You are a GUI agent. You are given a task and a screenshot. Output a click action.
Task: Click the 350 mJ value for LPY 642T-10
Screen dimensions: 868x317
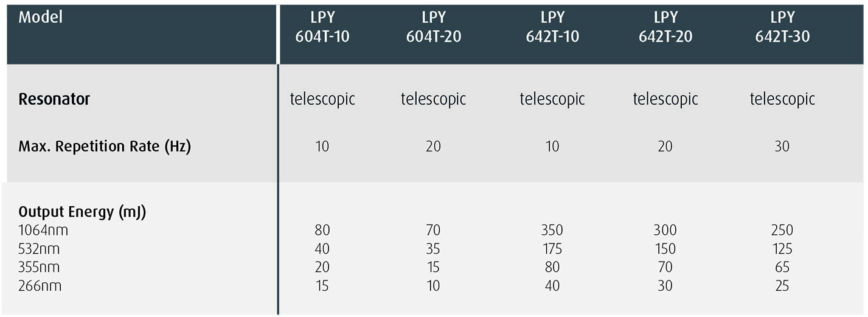(552, 231)
